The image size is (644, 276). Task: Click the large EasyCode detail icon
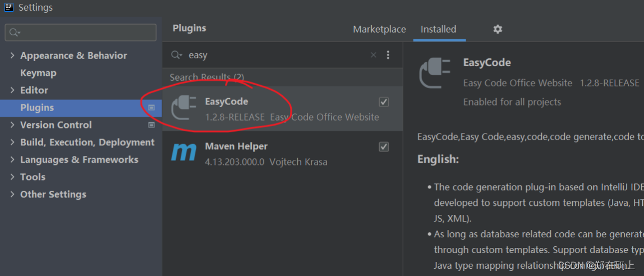click(x=435, y=73)
